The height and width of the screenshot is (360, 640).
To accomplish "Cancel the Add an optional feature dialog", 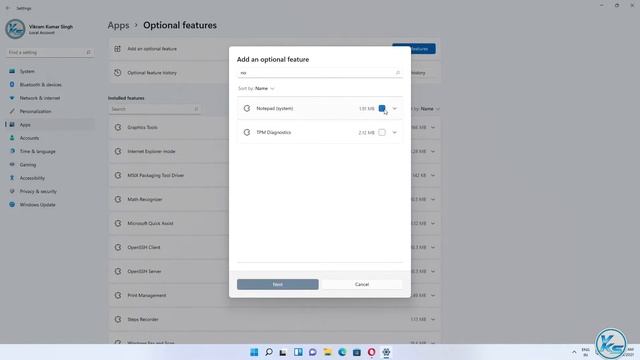I will [362, 284].
